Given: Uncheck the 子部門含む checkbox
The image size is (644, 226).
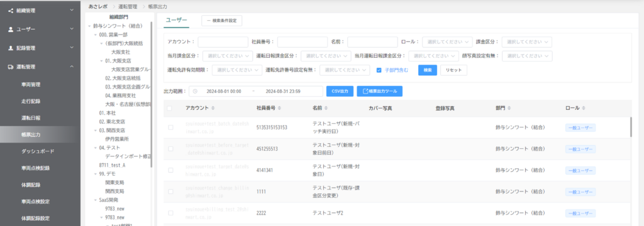Looking at the screenshot, I should (379, 70).
